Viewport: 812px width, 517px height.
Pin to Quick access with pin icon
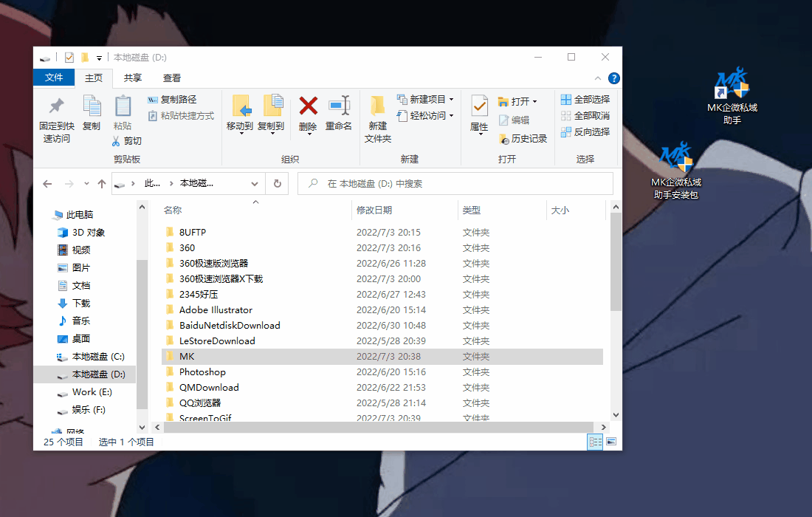(x=56, y=120)
